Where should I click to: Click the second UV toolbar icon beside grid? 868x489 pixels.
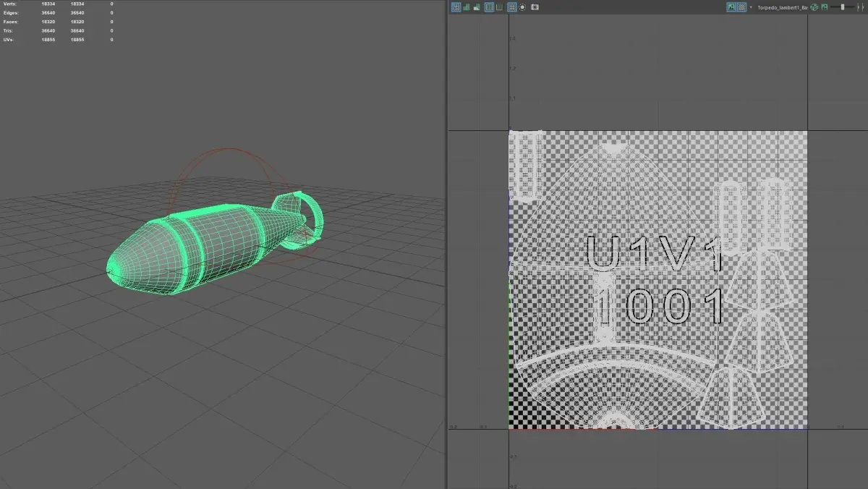[x=467, y=7]
